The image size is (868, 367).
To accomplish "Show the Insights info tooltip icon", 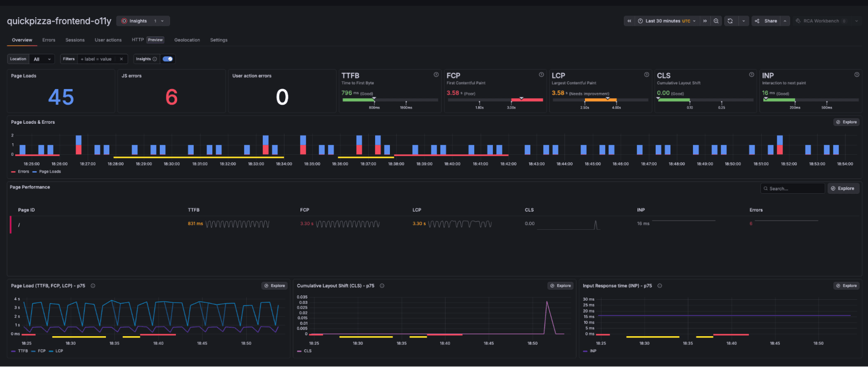I will tap(155, 59).
